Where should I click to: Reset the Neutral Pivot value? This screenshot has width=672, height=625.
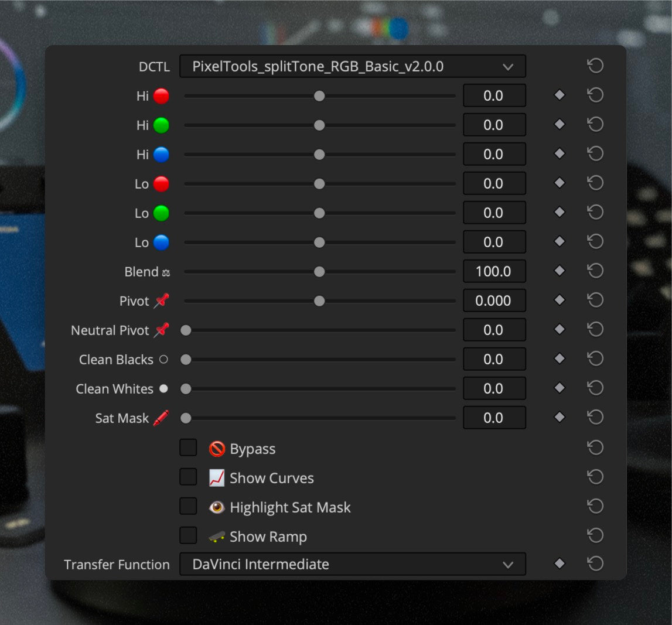(595, 330)
